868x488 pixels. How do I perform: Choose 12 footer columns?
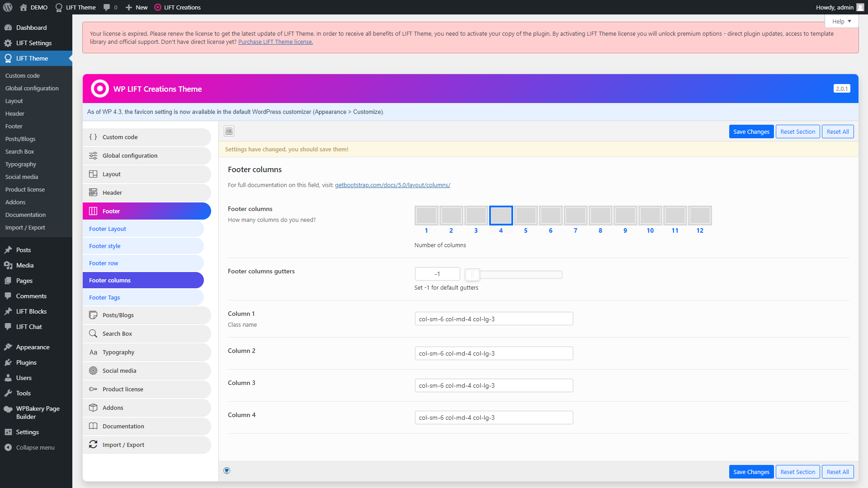tap(700, 216)
